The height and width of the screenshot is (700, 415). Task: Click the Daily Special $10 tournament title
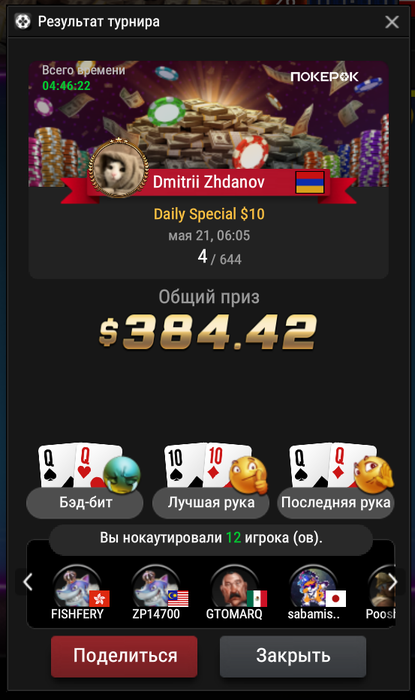coord(209,214)
